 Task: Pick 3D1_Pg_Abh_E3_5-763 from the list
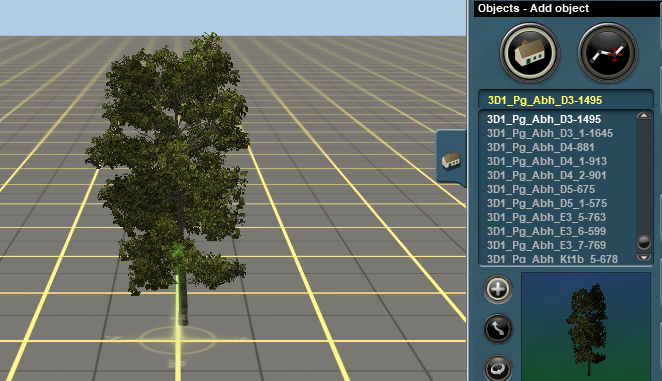[x=546, y=217]
